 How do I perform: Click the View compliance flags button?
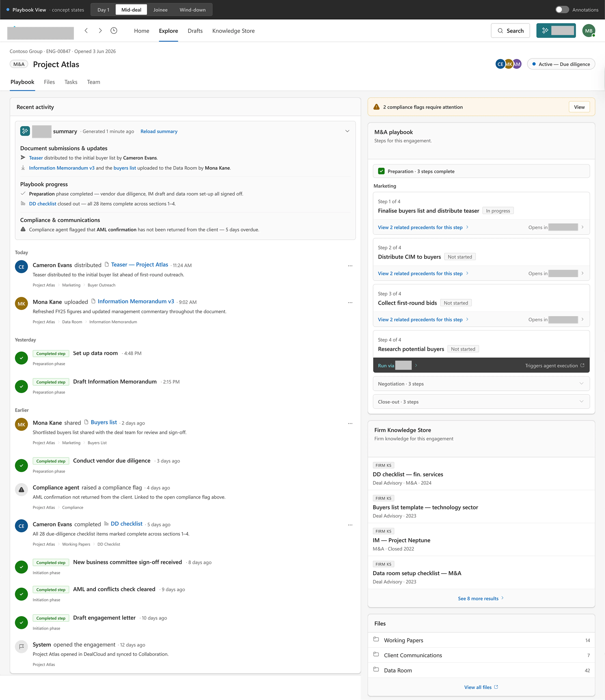click(x=579, y=107)
